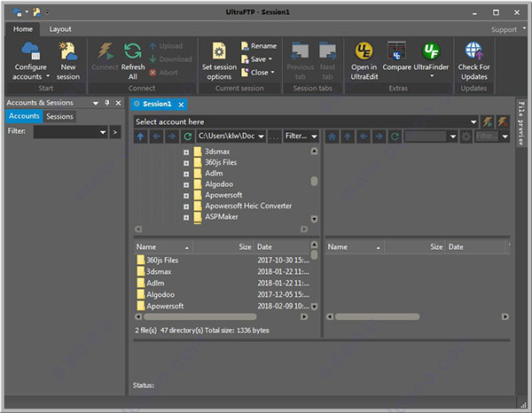Click disconnect icon beside account selector
The image size is (532, 413).
[503, 121]
